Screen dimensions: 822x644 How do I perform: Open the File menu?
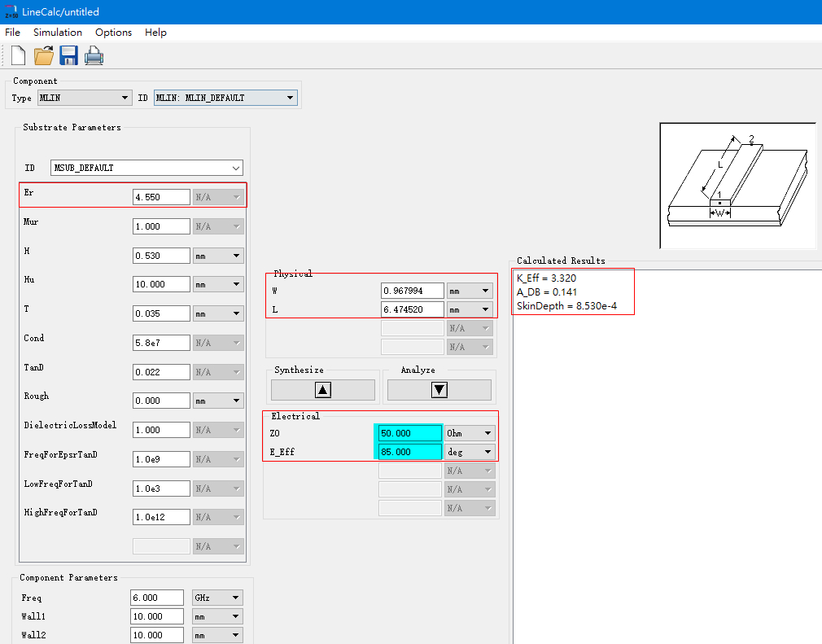[12, 33]
